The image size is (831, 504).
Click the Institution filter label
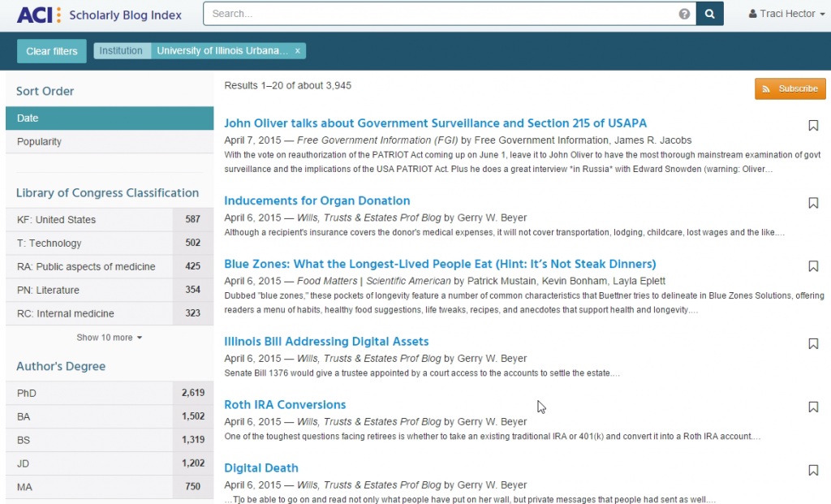[122, 51]
